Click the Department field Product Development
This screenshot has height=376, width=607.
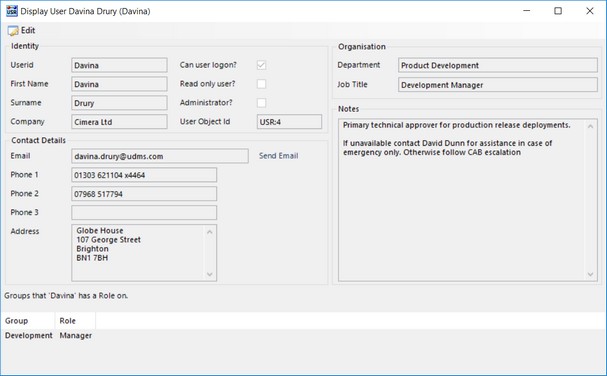click(498, 65)
